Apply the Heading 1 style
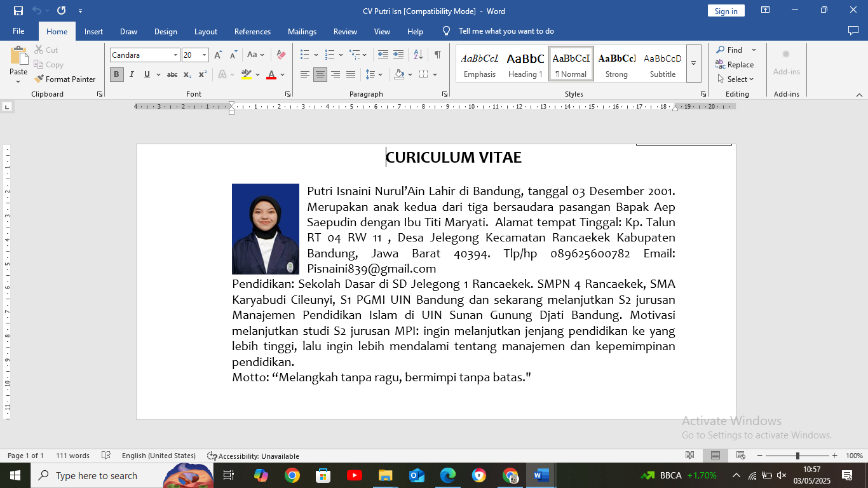 tap(525, 64)
